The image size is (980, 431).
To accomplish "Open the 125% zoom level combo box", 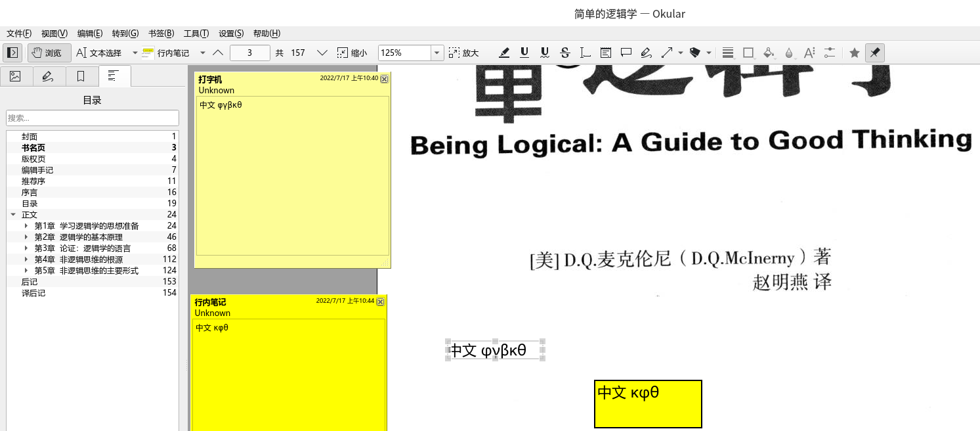I will point(411,53).
